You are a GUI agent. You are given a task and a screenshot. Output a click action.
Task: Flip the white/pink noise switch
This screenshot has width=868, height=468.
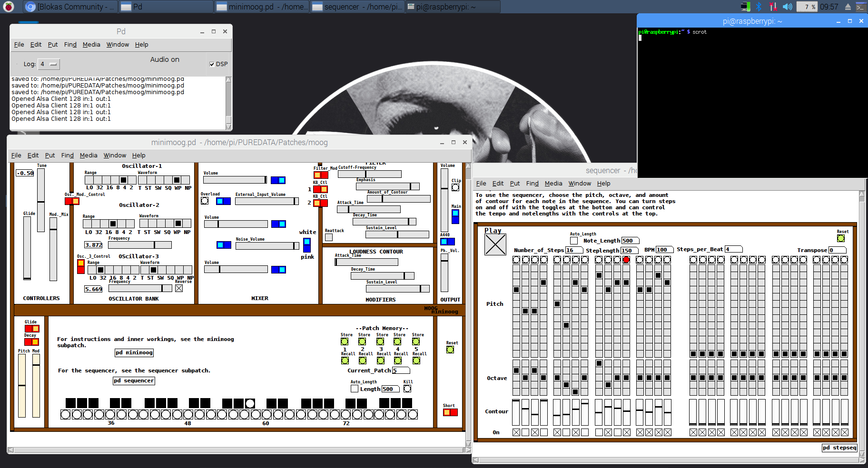307,245
